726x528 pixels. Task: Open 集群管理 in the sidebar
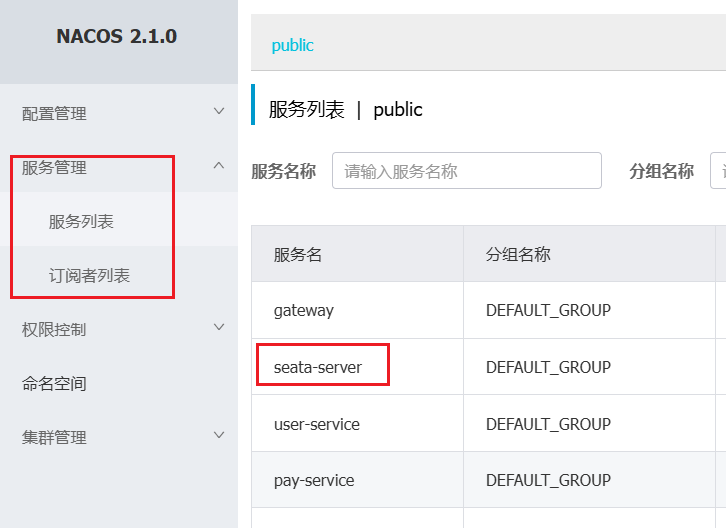tap(54, 437)
